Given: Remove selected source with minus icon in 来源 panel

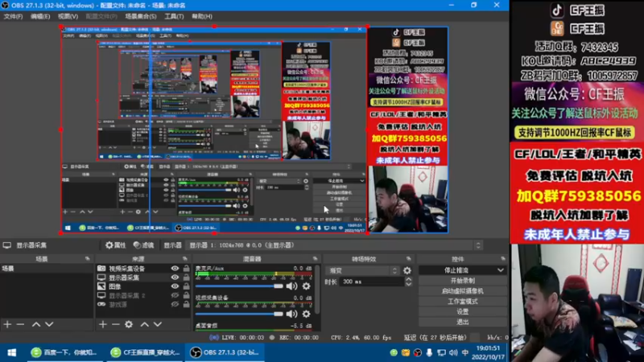Looking at the screenshot, I should [115, 324].
